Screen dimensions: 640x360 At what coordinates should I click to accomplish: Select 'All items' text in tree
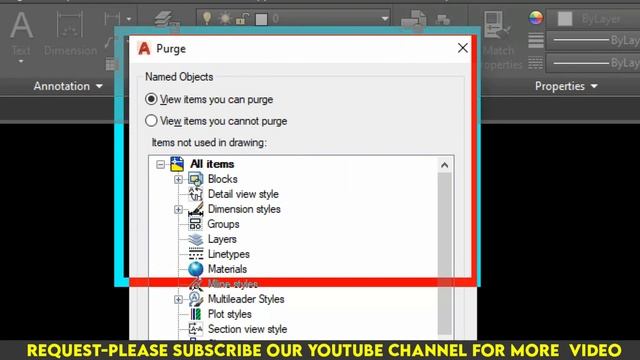(x=212, y=164)
